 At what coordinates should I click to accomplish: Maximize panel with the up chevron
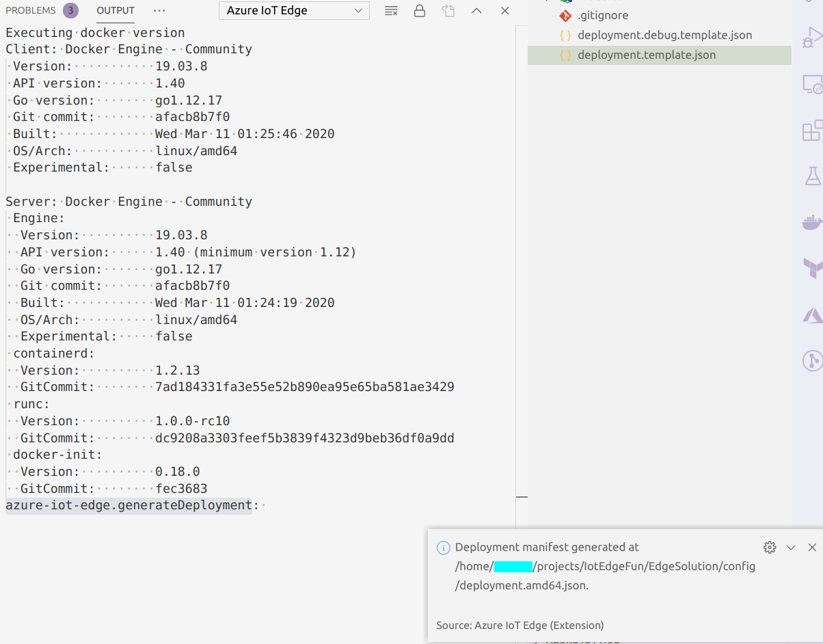click(x=477, y=11)
